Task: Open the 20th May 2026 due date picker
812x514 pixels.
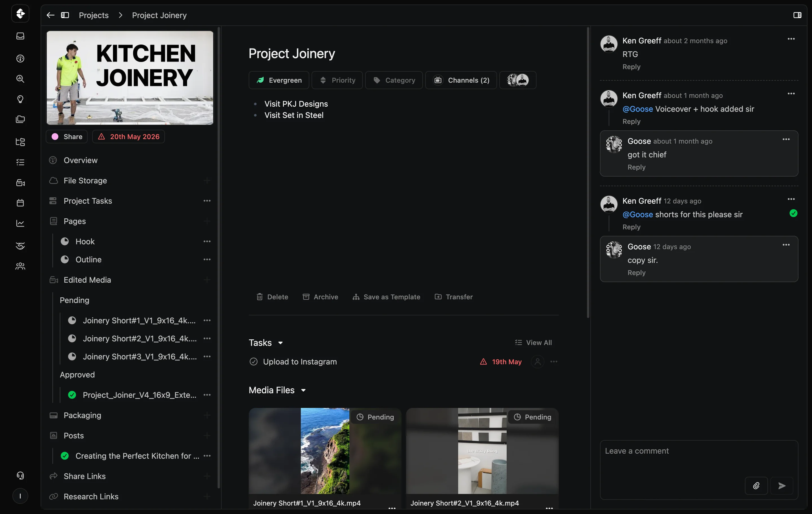Action: pos(129,137)
